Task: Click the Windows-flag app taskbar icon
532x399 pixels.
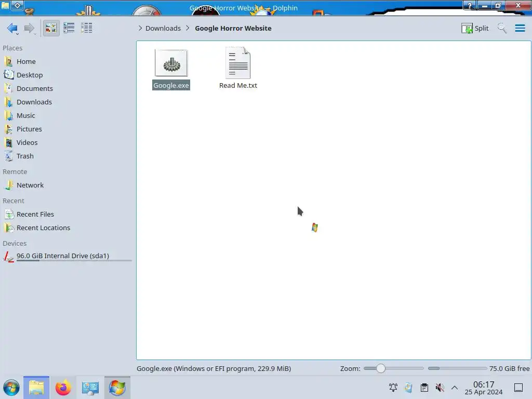Action: tap(117, 388)
